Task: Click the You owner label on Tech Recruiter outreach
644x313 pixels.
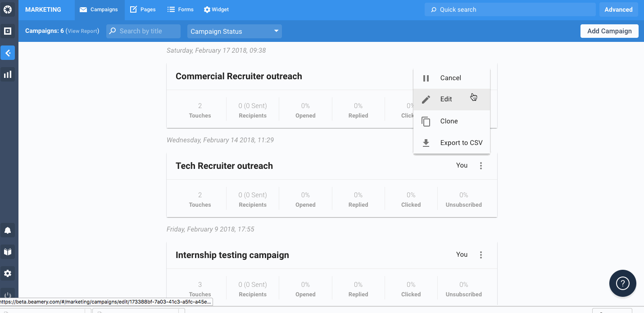Action: point(462,165)
